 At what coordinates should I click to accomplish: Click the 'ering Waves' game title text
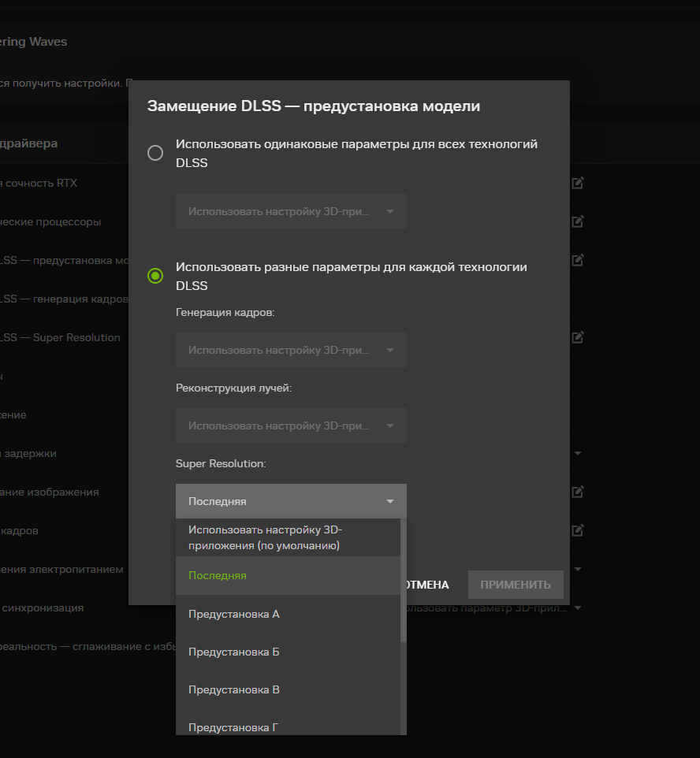click(x=33, y=42)
